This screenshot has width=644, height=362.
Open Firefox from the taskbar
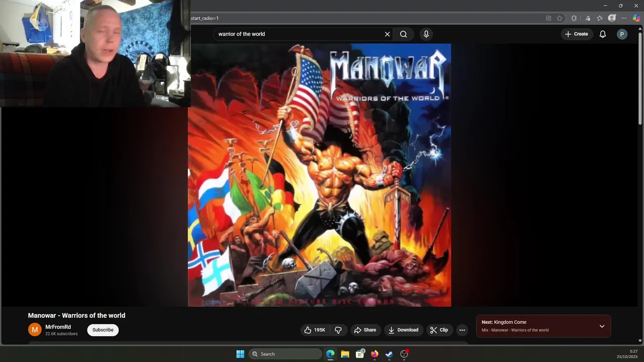click(374, 354)
